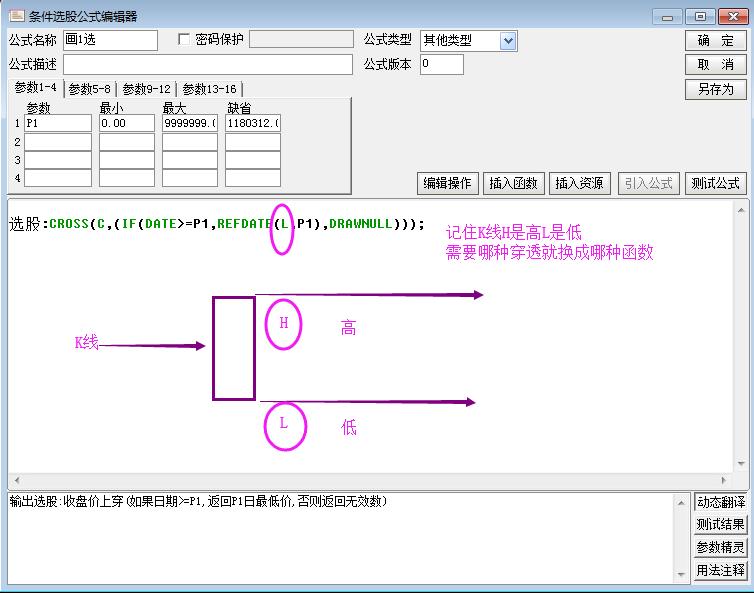Click the 测试公式 button

click(x=716, y=183)
